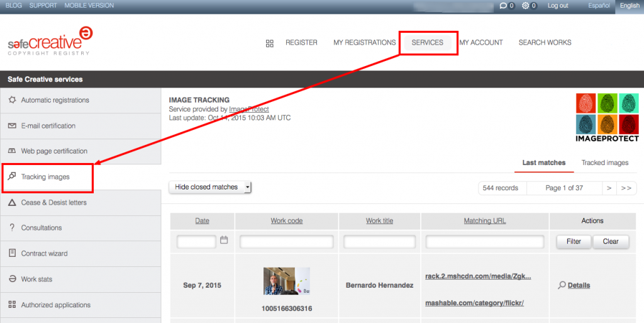Click the Contract wizard document icon
The height and width of the screenshot is (323, 644).
12,253
